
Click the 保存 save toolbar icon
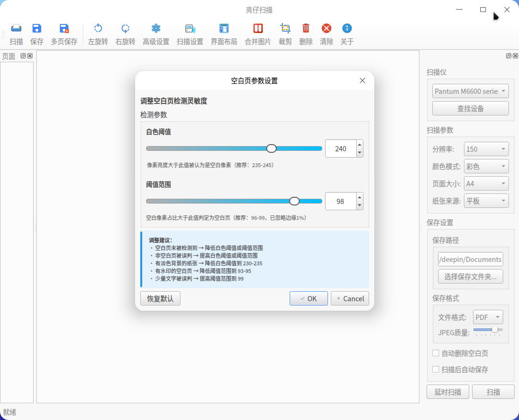[37, 28]
